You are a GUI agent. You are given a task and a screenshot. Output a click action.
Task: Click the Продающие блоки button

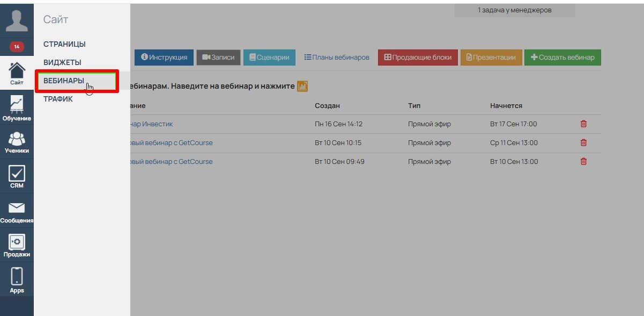click(x=418, y=58)
